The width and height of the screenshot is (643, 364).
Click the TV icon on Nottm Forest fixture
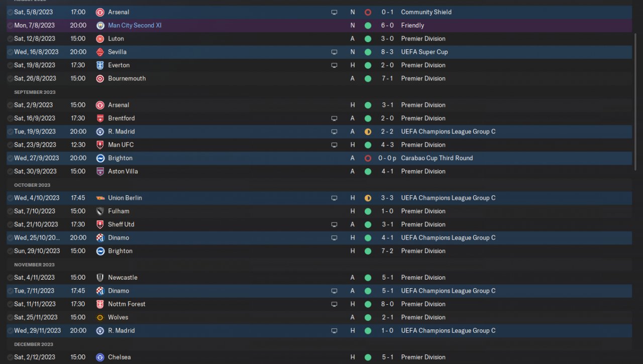coord(334,304)
